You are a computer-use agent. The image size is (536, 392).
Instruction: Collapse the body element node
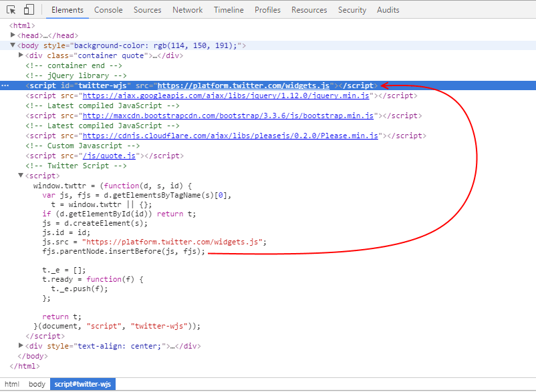click(x=13, y=46)
